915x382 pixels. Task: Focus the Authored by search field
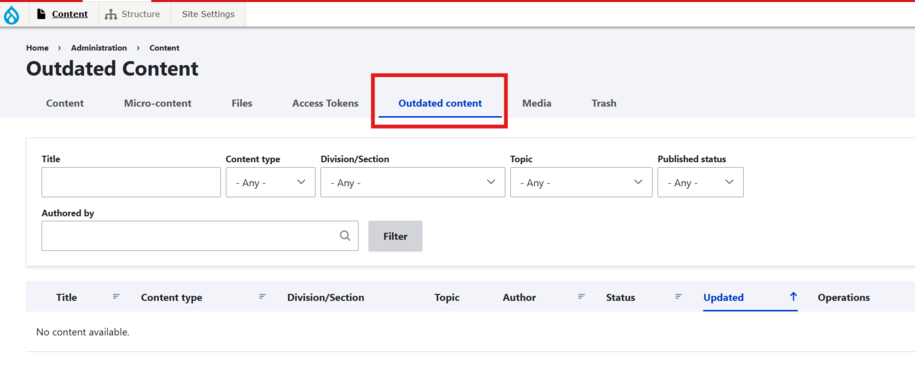(200, 236)
